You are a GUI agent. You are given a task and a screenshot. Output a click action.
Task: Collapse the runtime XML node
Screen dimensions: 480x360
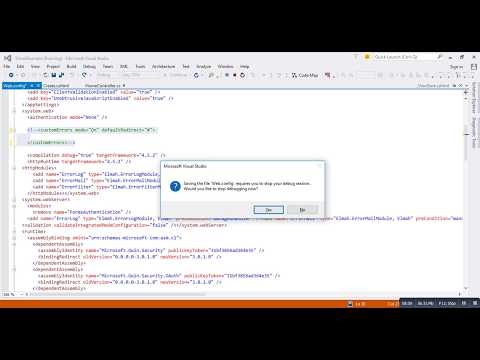pyautogui.click(x=14, y=231)
